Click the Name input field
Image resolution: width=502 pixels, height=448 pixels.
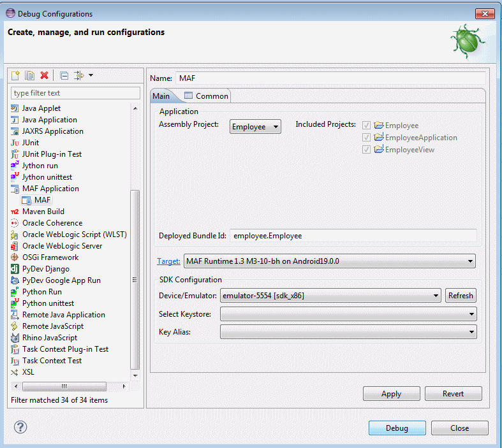[330, 78]
